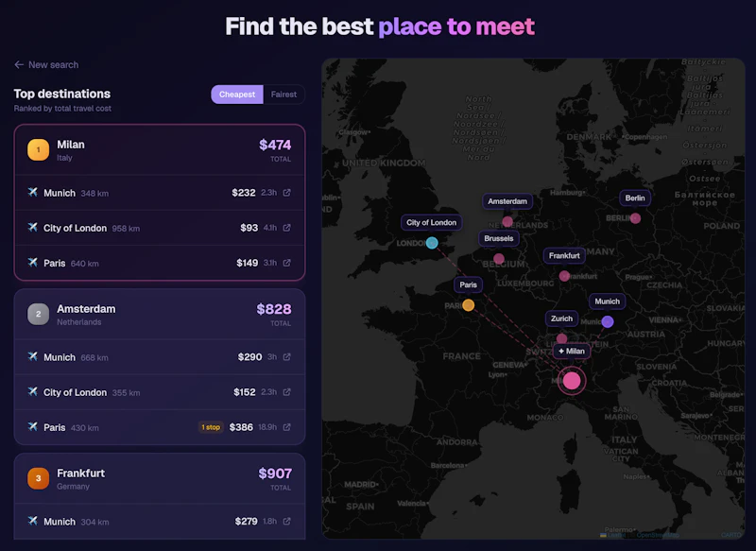Click the Brussels map label
This screenshot has height=551, width=756.
tap(499, 238)
